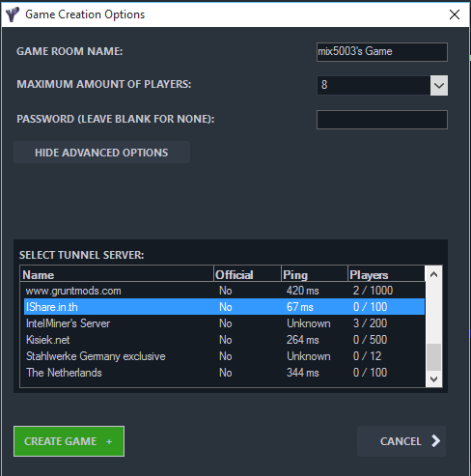The height and width of the screenshot is (476, 471).
Task: Sort servers by the Name column header
Action: 117,274
